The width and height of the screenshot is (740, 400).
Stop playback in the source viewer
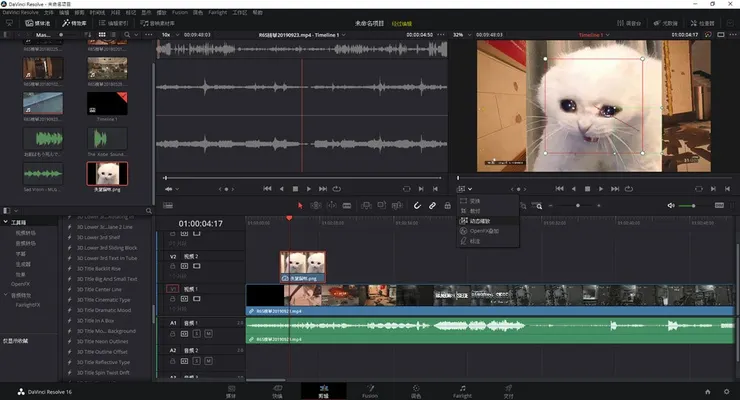pyautogui.click(x=295, y=189)
